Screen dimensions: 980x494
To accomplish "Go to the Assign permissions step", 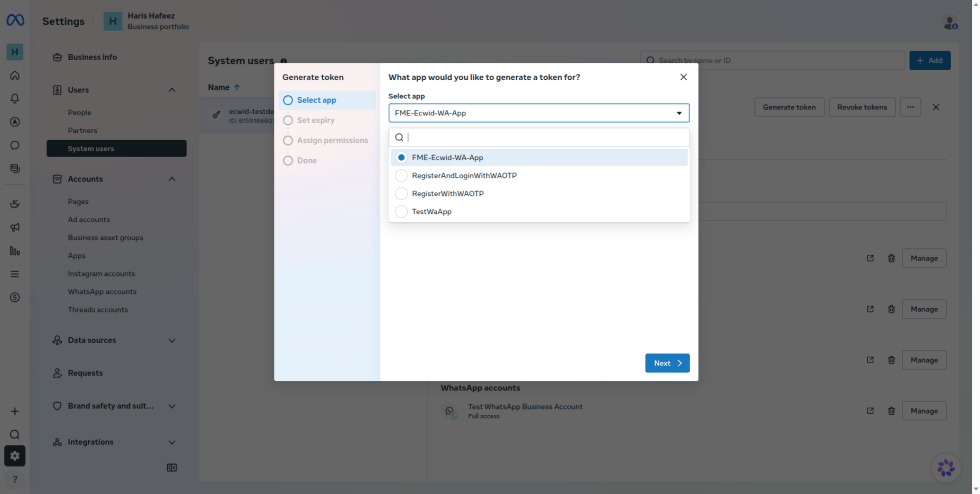I will click(x=327, y=140).
